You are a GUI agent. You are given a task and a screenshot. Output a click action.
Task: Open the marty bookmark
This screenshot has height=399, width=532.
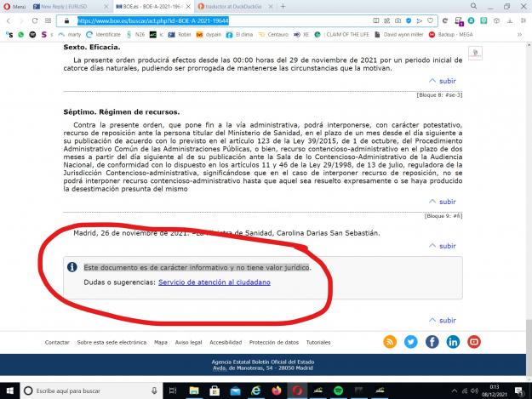click(70, 35)
